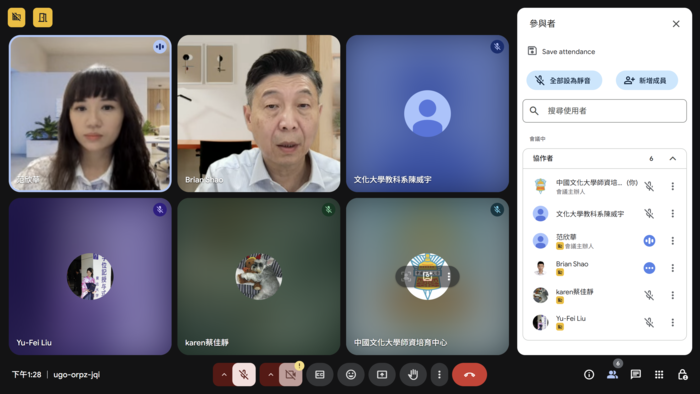The image size is (700, 394).
Task: Turn on captions button
Action: (x=320, y=375)
